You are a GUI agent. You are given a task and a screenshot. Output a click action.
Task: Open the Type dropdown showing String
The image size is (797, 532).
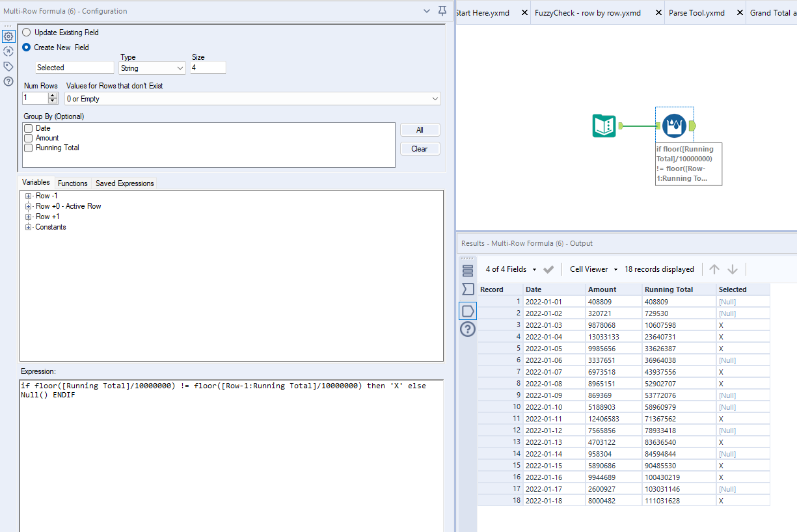152,68
